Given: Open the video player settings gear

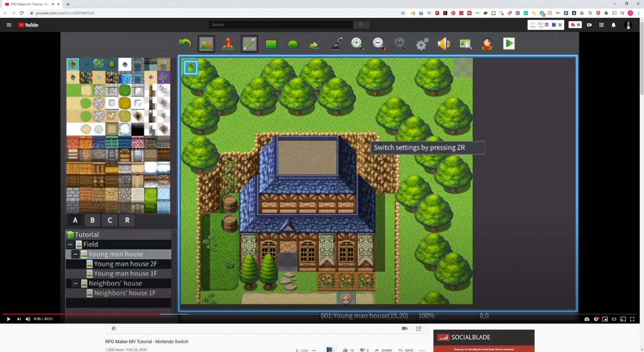Looking at the screenshot, I should [596, 319].
